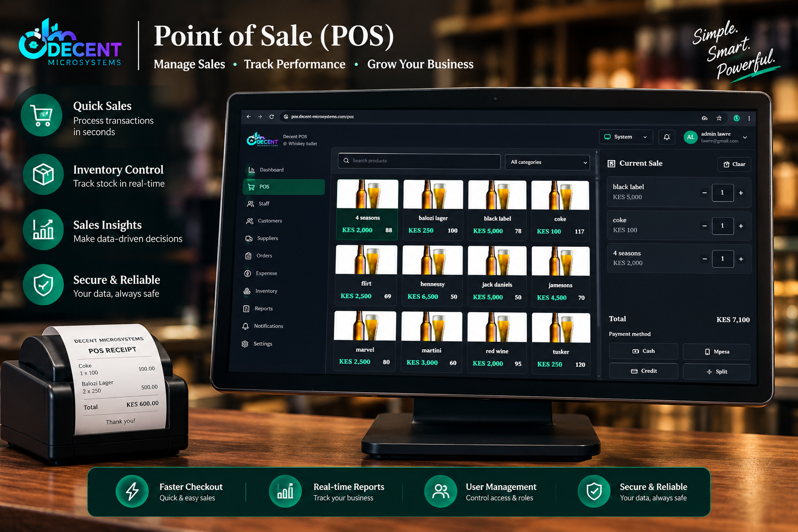Click the Payment method label
Image resolution: width=798 pixels, height=532 pixels.
pyautogui.click(x=630, y=334)
